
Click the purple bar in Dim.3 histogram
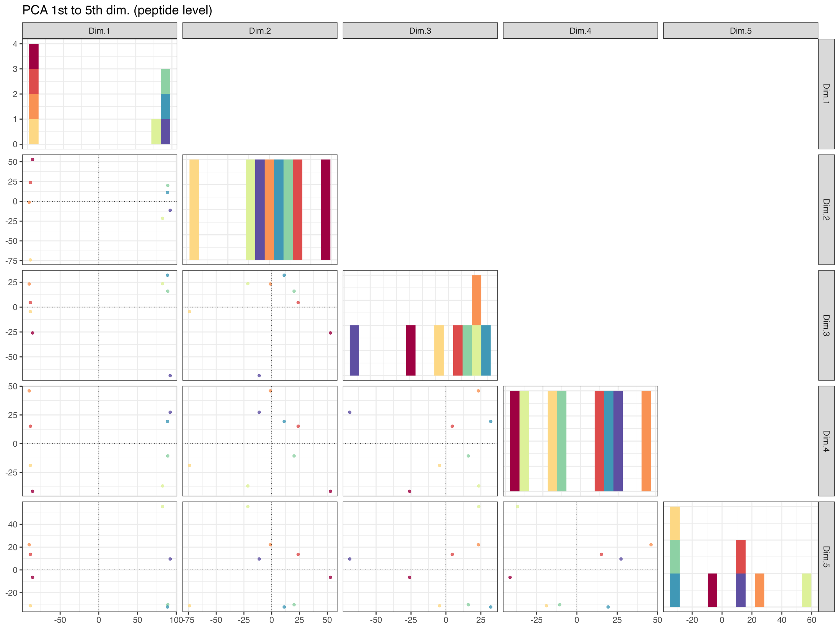(354, 350)
